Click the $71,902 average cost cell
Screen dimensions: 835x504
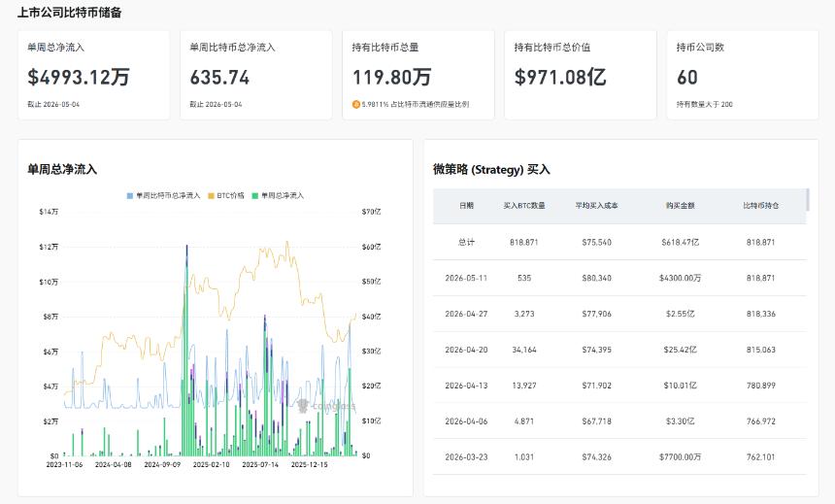click(x=596, y=386)
